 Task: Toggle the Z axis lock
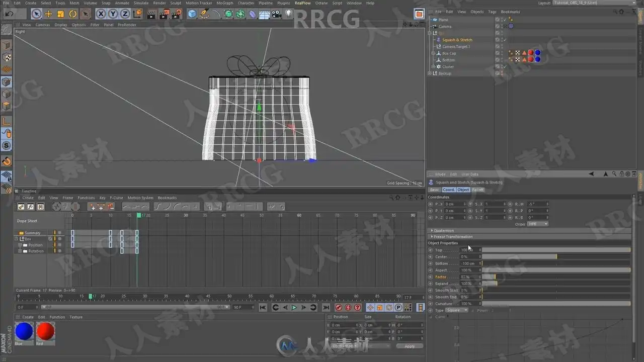click(x=125, y=14)
